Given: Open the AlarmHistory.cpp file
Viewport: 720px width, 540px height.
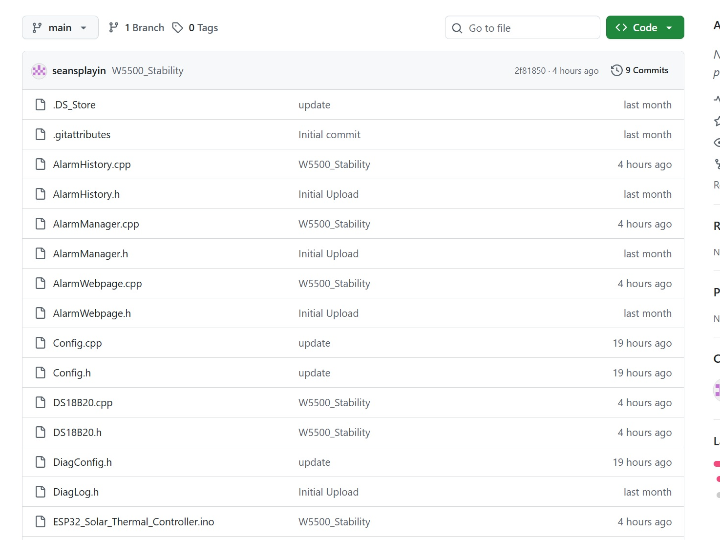Looking at the screenshot, I should [91, 164].
